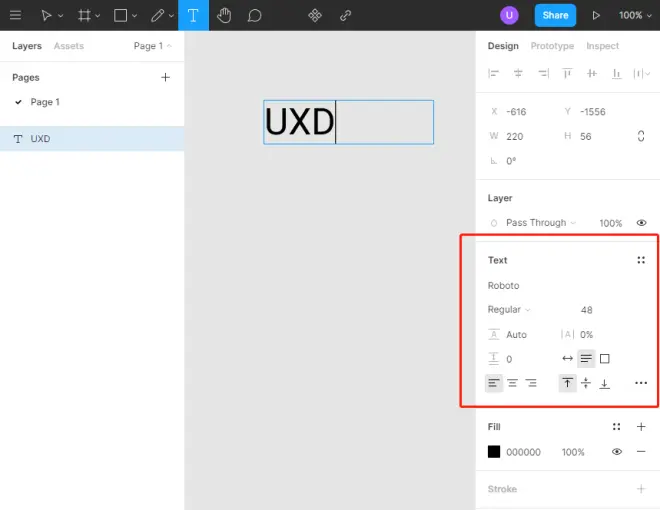Click the height field 56
This screenshot has width=660, height=510.
pos(585,137)
